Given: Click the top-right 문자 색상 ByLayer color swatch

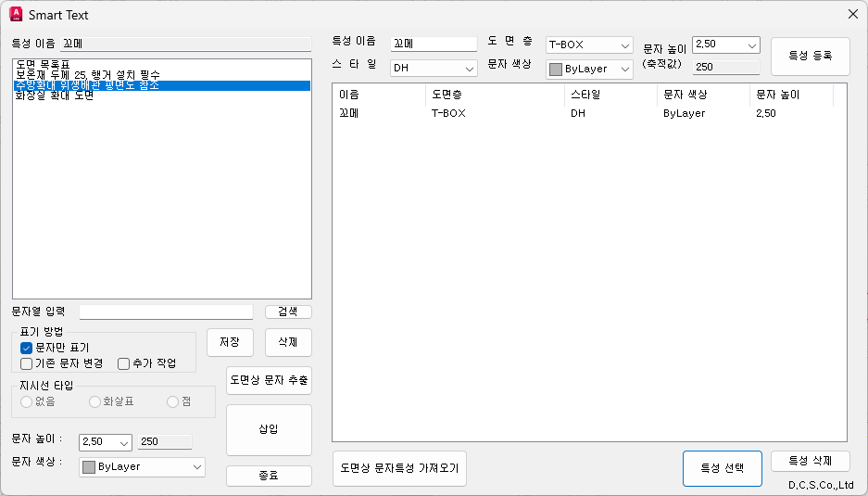Looking at the screenshot, I should coord(555,70).
